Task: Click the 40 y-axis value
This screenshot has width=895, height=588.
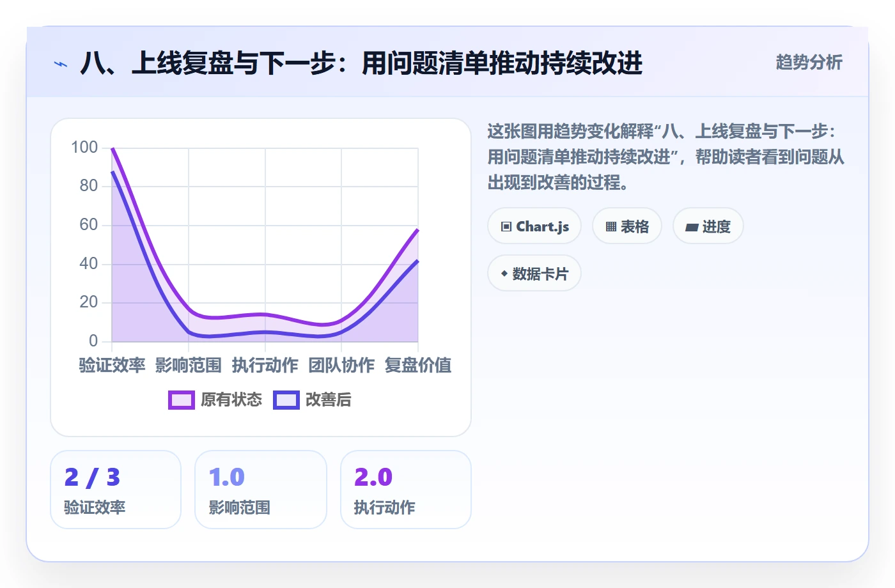Action: [89, 263]
